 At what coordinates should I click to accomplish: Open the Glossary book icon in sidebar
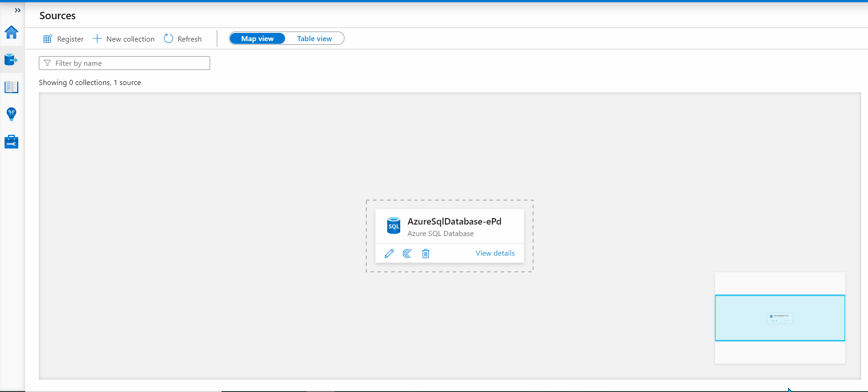[11, 87]
